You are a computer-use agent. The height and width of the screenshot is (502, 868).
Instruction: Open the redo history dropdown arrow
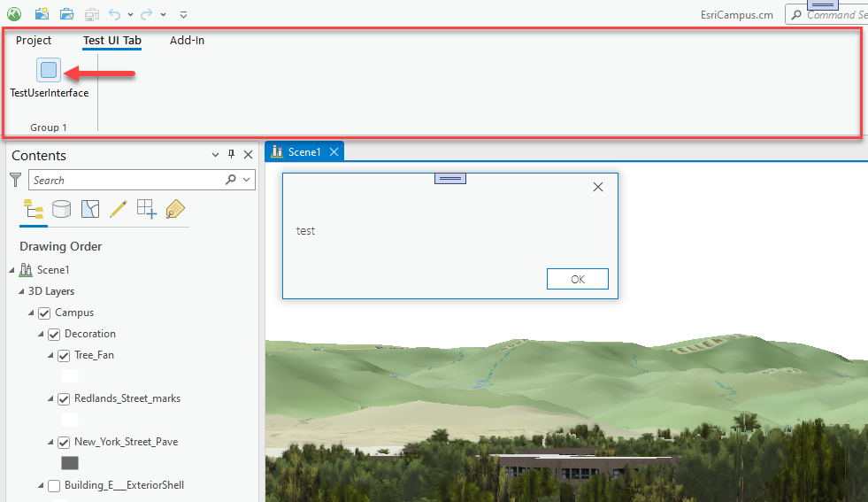point(164,15)
